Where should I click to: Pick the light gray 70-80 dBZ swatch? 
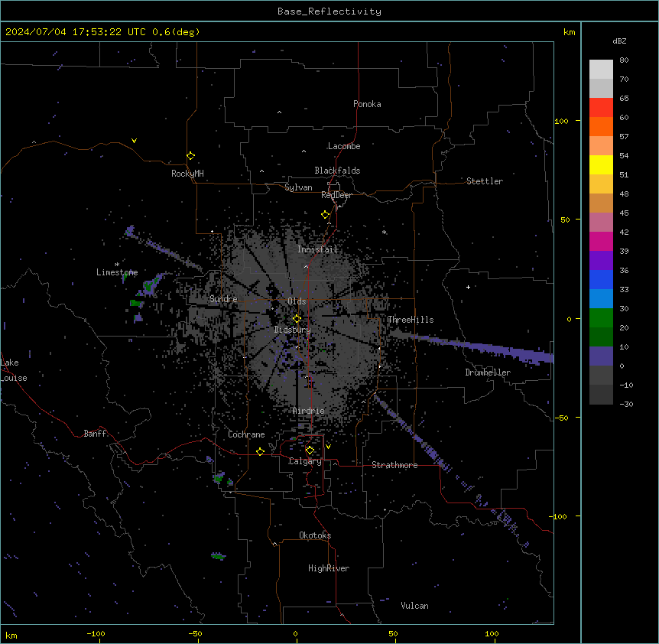click(x=601, y=70)
